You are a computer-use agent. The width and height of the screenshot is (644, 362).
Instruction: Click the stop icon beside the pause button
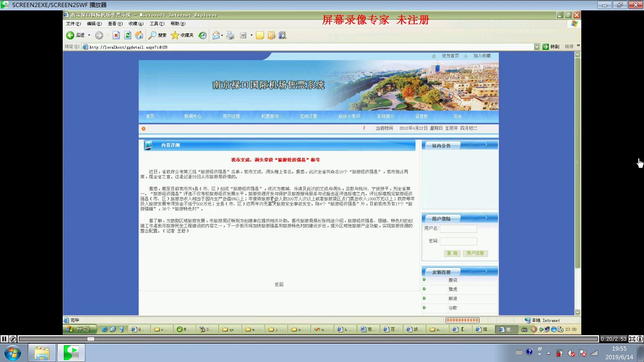click(x=13, y=339)
